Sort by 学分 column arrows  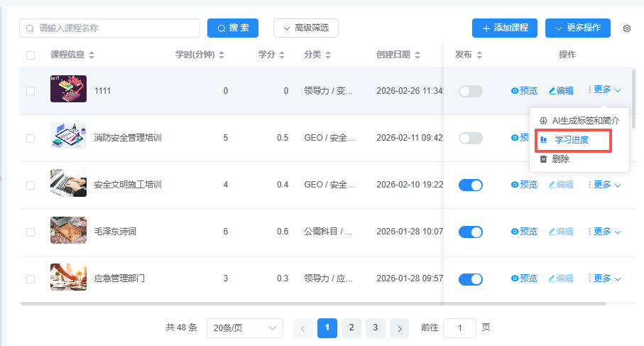tap(282, 55)
